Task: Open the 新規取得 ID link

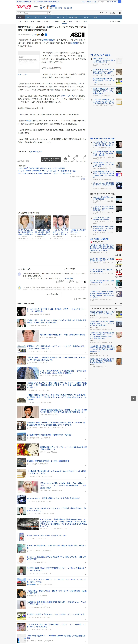Action: click(54, 6)
